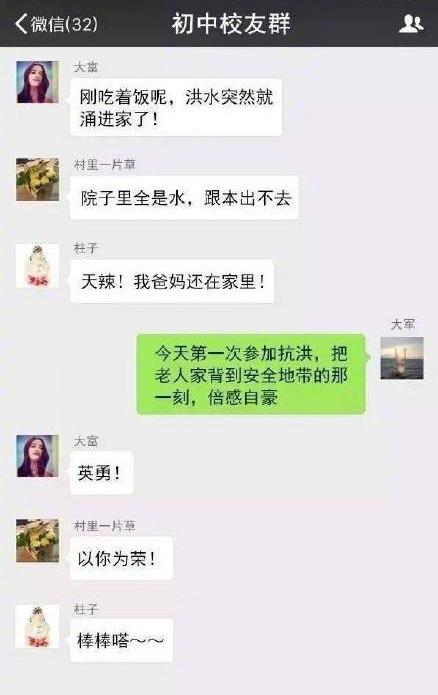
Task: Open 大富's avatar beside the flood message
Action: (37, 82)
